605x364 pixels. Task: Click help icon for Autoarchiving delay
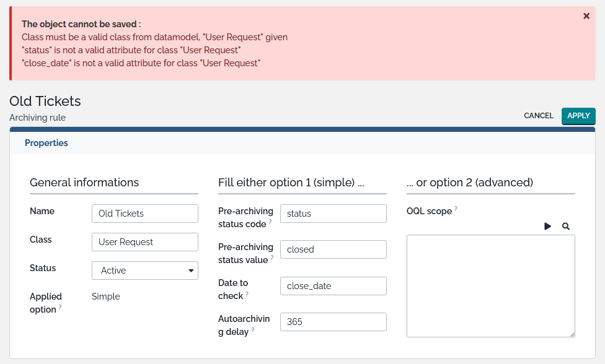(253, 329)
